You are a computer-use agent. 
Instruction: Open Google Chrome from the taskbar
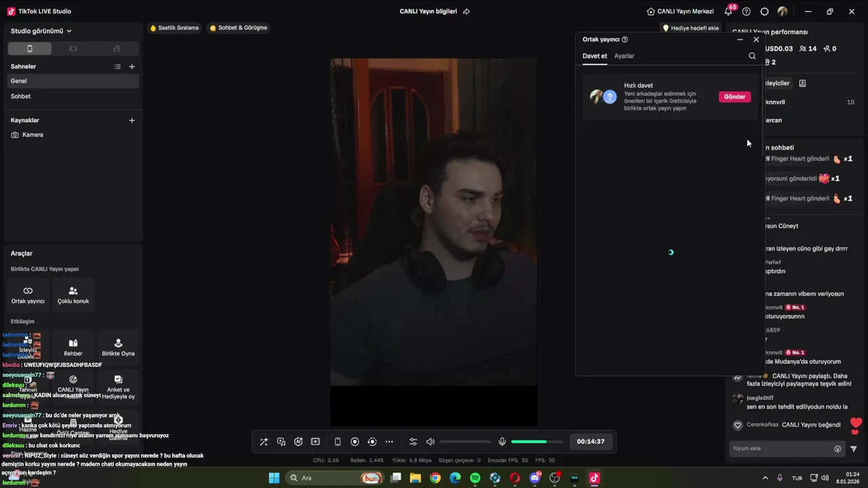(x=435, y=478)
